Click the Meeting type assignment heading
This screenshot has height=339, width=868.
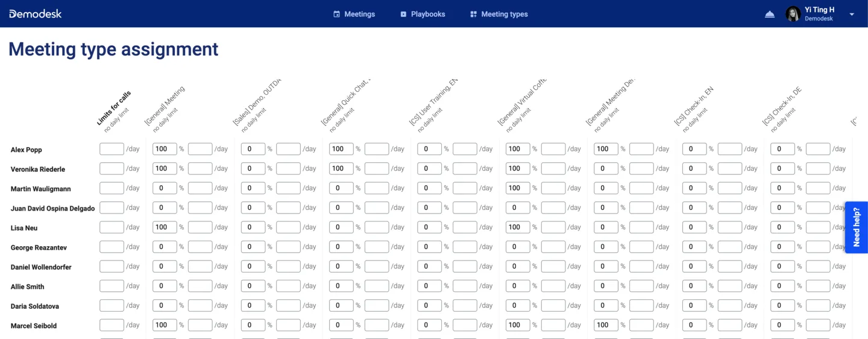113,49
